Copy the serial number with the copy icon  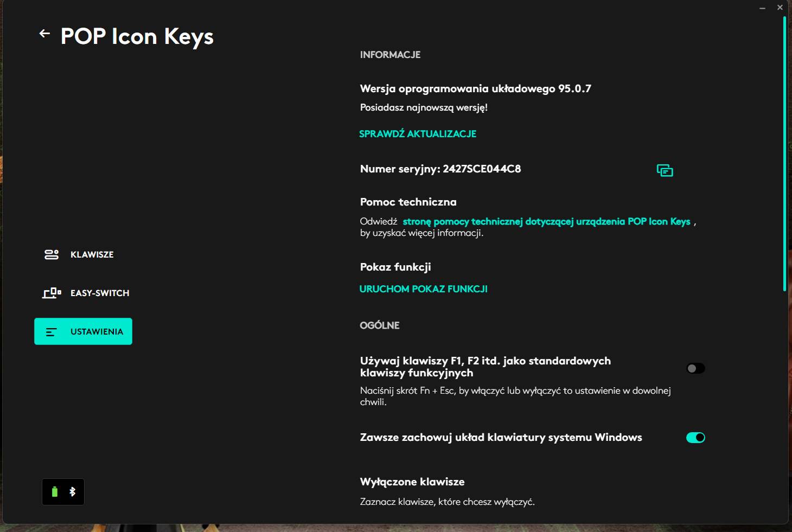(x=665, y=170)
